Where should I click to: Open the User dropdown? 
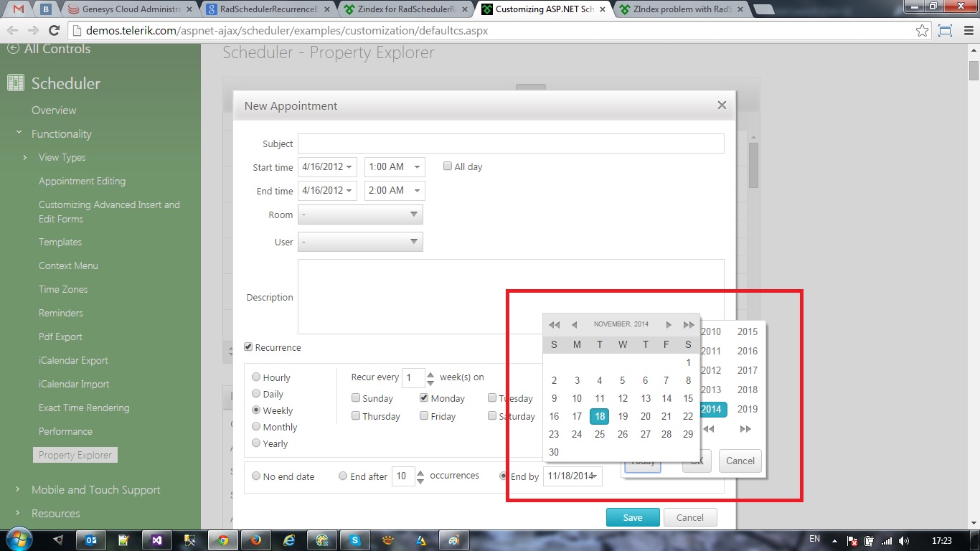(x=360, y=242)
